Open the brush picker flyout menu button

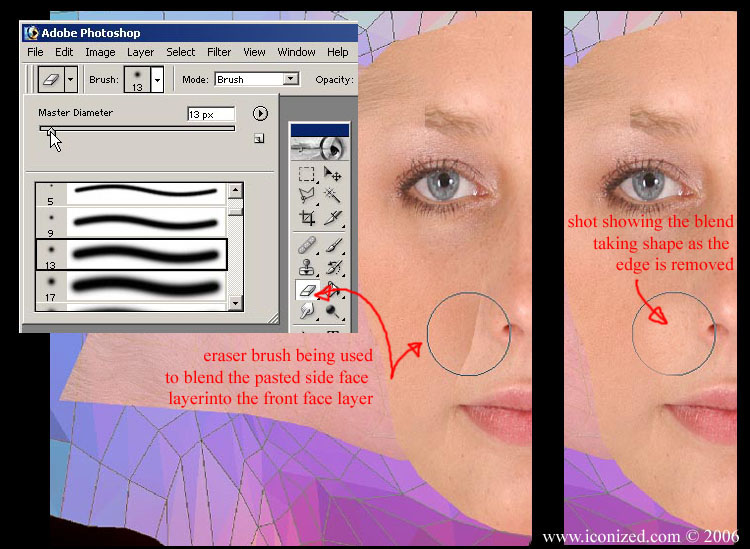point(261,114)
